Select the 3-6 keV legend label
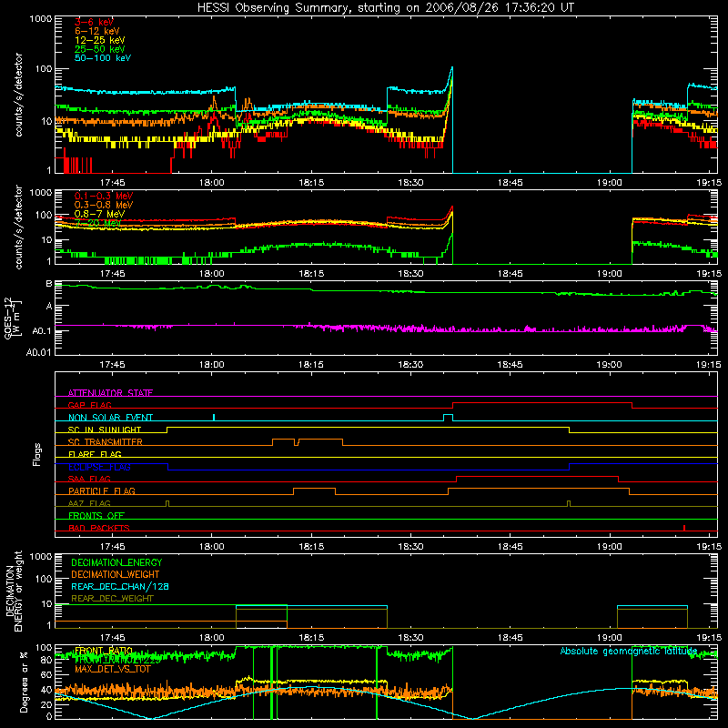Viewport: 728px width, 728px height. [x=94, y=22]
